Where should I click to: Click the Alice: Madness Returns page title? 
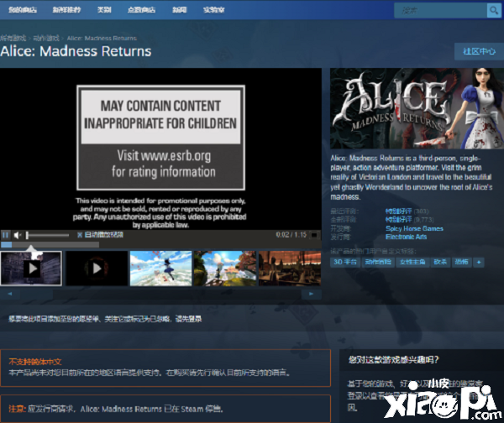(76, 51)
